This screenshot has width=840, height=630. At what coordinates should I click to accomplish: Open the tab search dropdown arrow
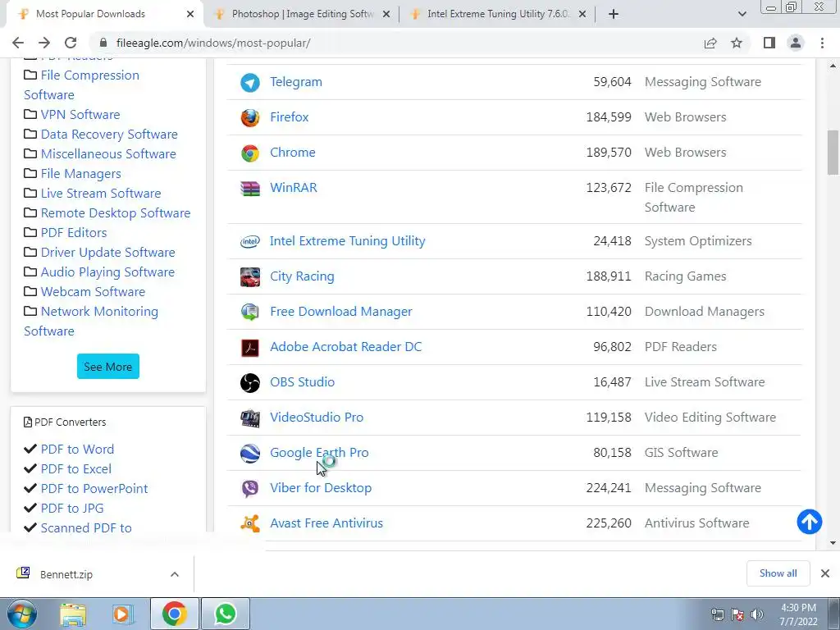click(742, 14)
